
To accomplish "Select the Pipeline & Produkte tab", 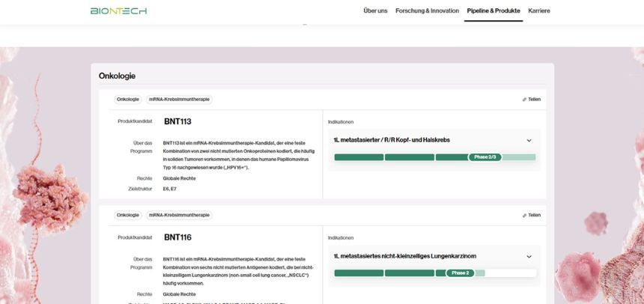I will pos(493,11).
